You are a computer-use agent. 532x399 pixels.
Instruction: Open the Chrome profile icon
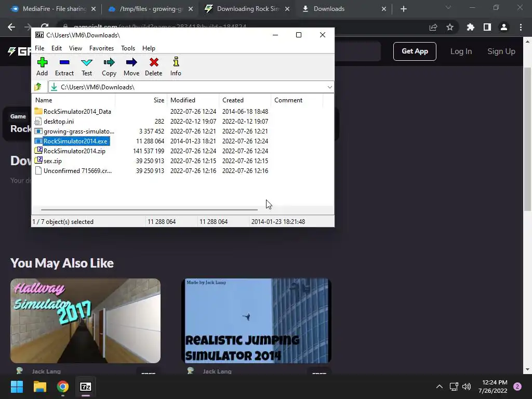(x=504, y=27)
